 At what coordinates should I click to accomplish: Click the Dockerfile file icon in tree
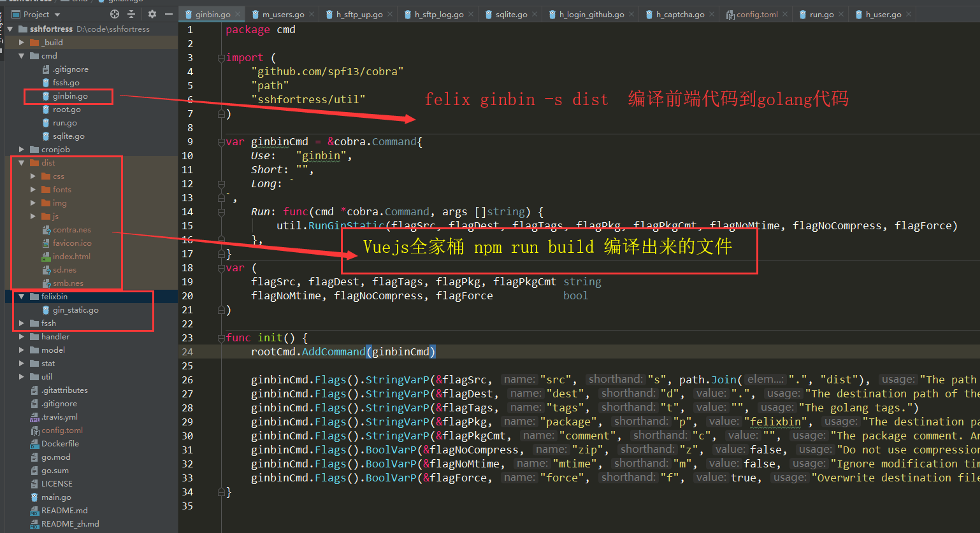click(35, 444)
